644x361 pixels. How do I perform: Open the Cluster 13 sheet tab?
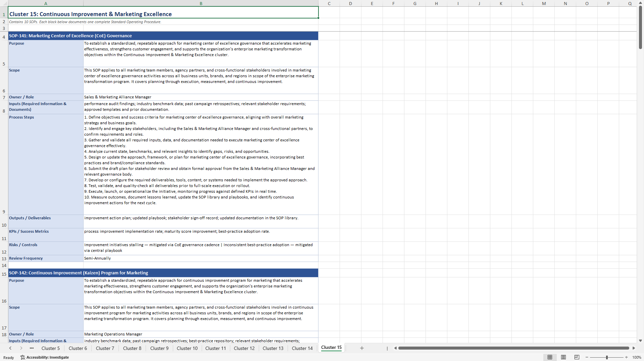pos(273,348)
